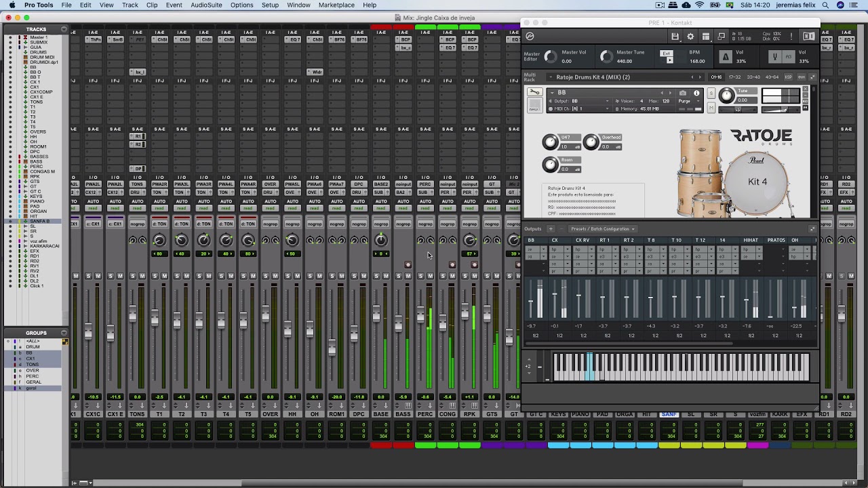Select the TONS group in Groups list

tap(33, 365)
